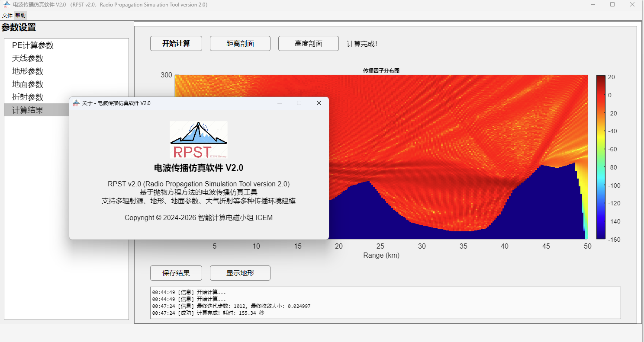Maximize the main application window
The height and width of the screenshot is (342, 644).
[x=612, y=5]
